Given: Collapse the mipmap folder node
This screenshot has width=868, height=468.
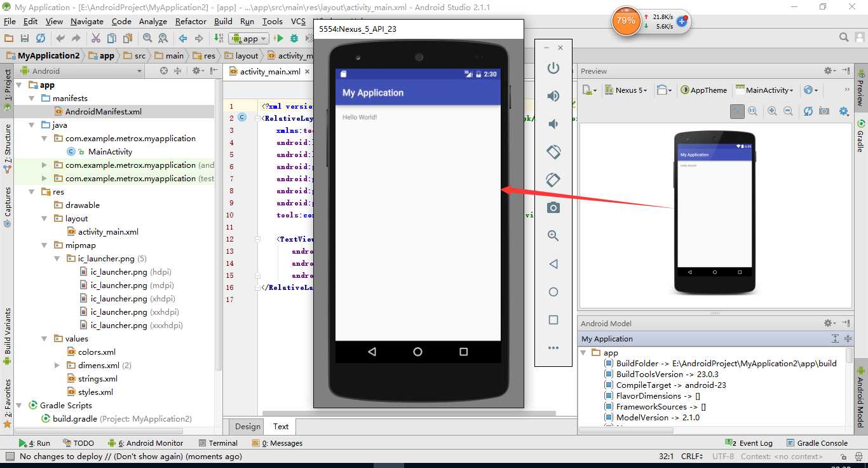Looking at the screenshot, I should [x=44, y=245].
